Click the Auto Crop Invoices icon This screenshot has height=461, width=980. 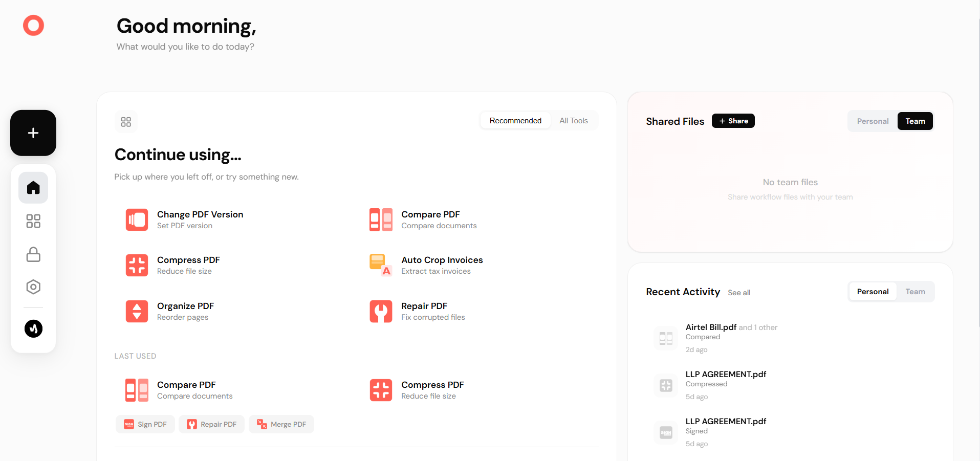[x=381, y=265]
